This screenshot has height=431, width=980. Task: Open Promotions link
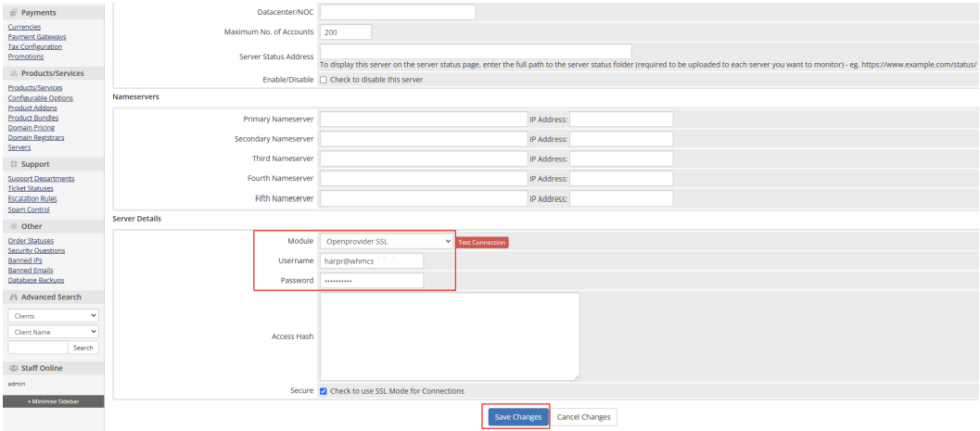tap(26, 57)
